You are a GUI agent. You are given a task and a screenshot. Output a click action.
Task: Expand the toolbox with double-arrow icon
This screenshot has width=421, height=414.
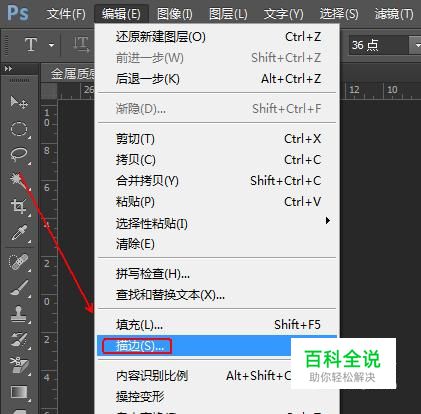click(x=8, y=69)
